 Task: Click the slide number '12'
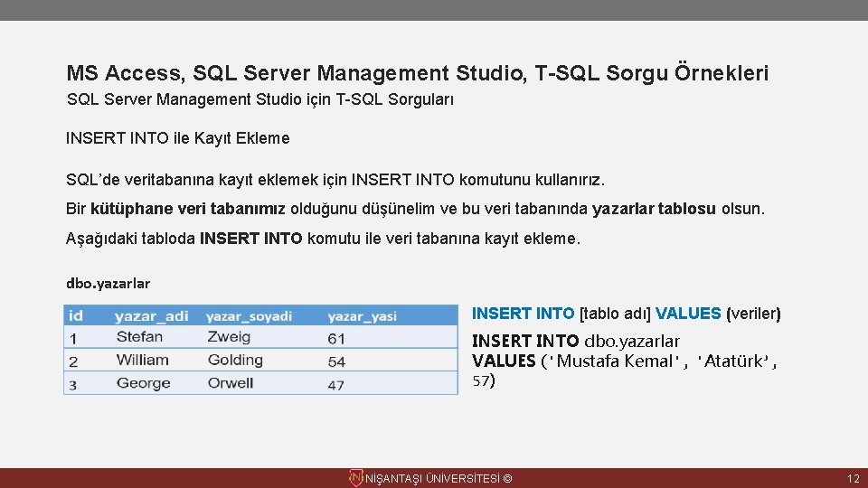click(x=853, y=479)
